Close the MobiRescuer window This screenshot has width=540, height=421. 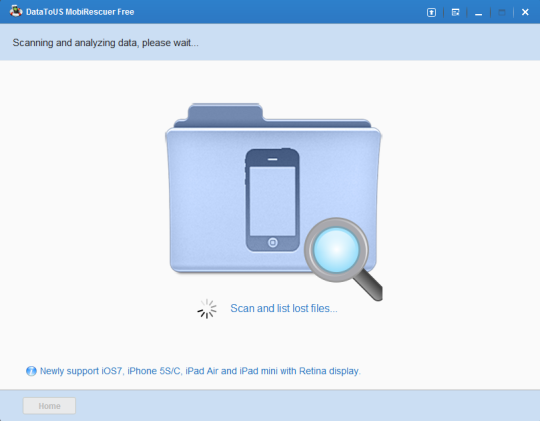[525, 12]
